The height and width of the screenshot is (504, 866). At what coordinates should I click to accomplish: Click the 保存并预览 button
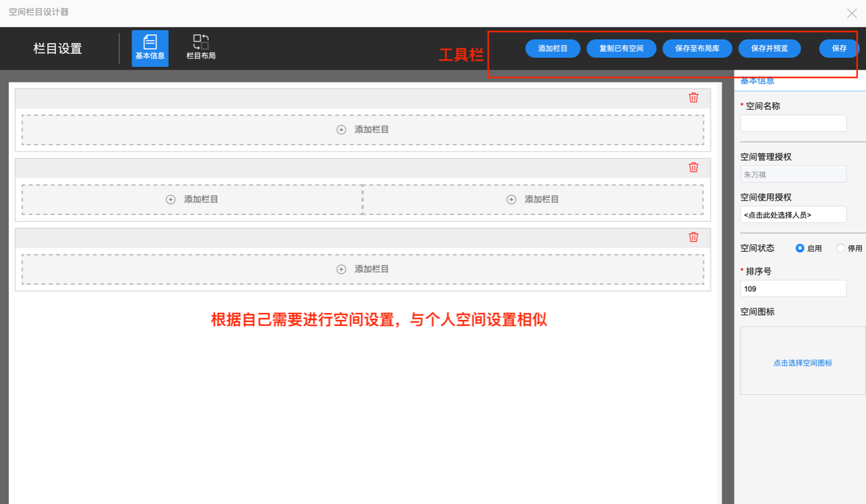pyautogui.click(x=769, y=48)
